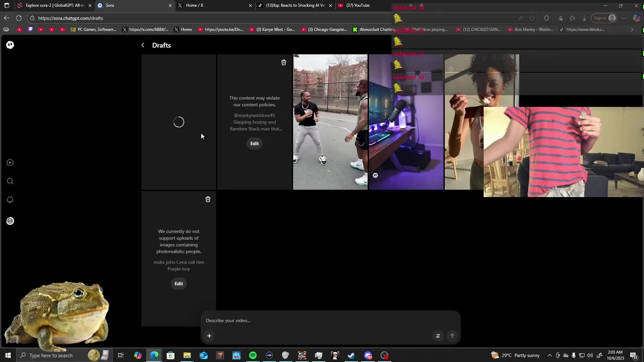
Task: Open Edge Copilot sidebar icon
Action: tap(636, 18)
